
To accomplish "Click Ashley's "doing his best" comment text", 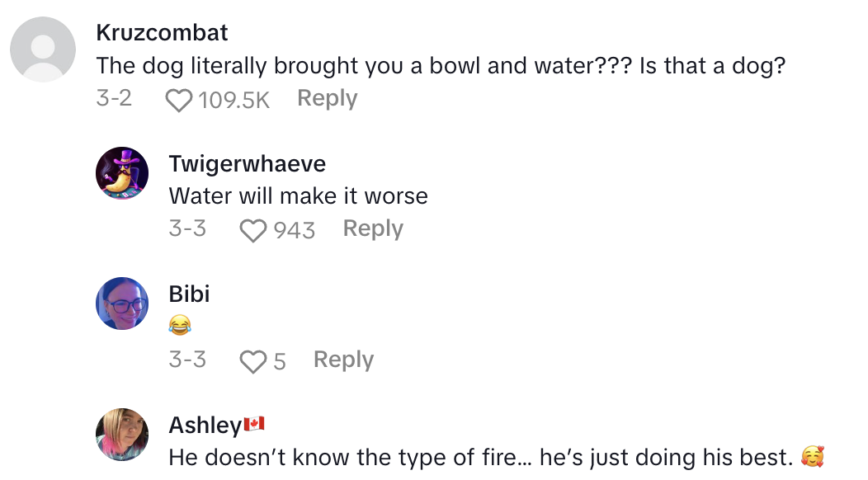I will [480, 457].
